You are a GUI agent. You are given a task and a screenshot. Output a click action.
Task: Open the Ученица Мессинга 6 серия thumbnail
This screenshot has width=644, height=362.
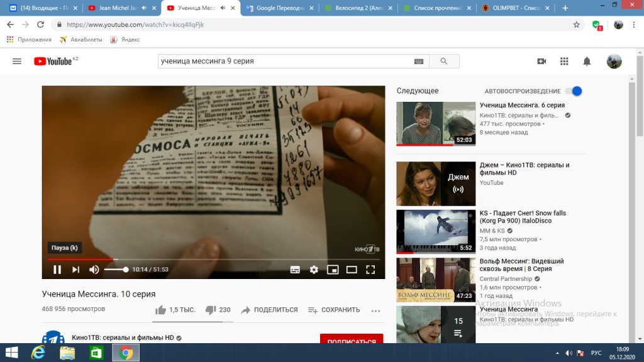(x=436, y=124)
